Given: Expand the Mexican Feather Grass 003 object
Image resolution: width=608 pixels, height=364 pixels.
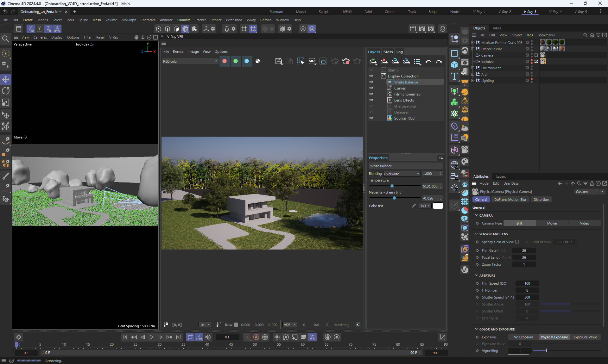Looking at the screenshot, I should pos(473,42).
